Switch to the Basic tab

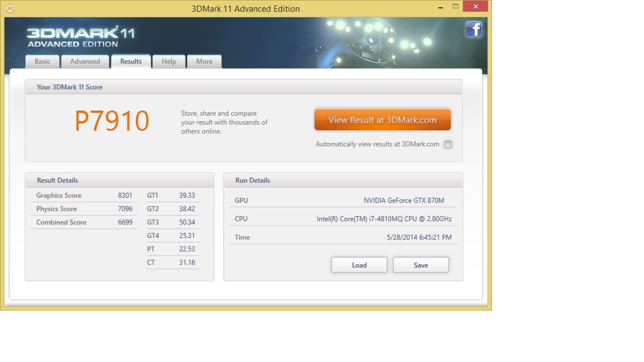coord(42,61)
